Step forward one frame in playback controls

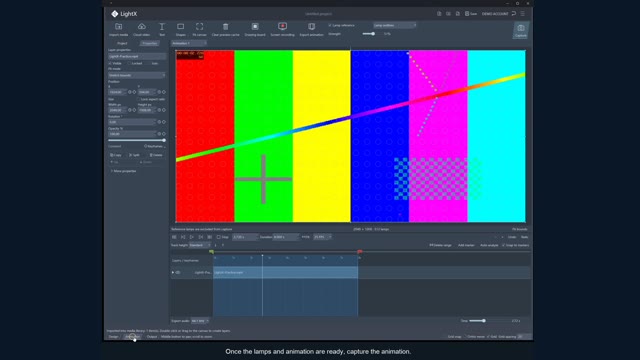[x=201, y=237]
